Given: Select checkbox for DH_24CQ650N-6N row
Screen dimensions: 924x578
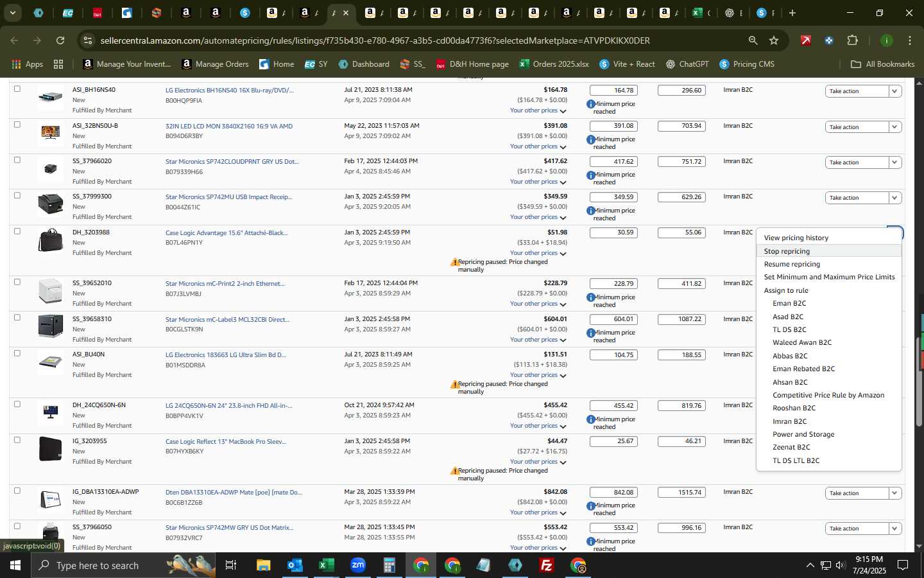Looking at the screenshot, I should point(17,404).
